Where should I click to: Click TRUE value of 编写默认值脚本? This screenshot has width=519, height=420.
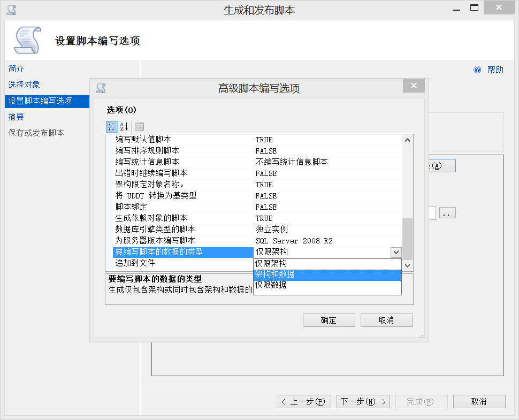pos(264,140)
